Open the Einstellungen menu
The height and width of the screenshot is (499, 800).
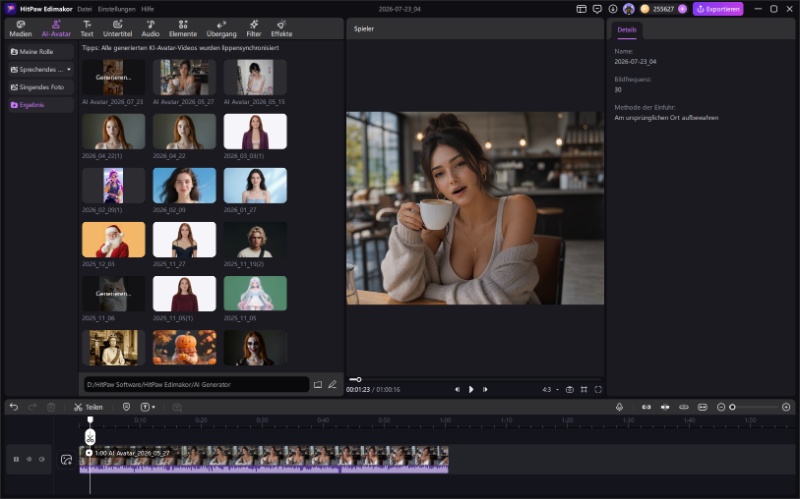(x=117, y=9)
